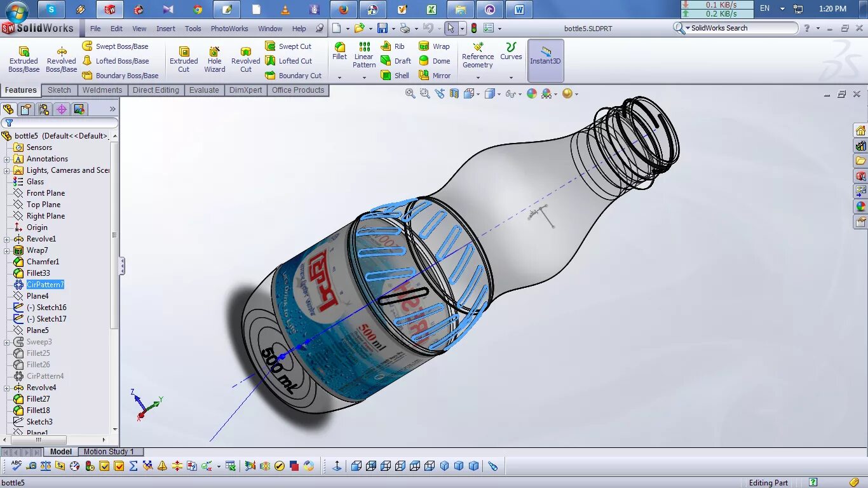
Task: Expand the Curves dropdown
Action: pyautogui.click(x=511, y=78)
